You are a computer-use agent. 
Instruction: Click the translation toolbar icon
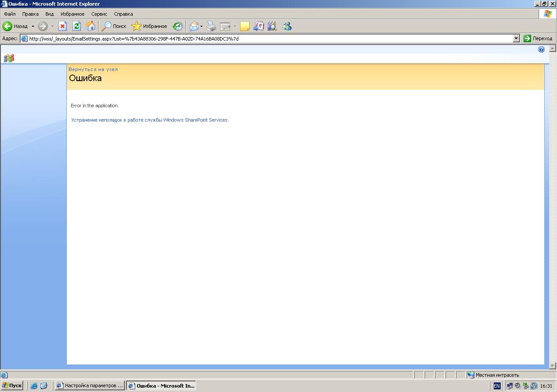point(258,26)
